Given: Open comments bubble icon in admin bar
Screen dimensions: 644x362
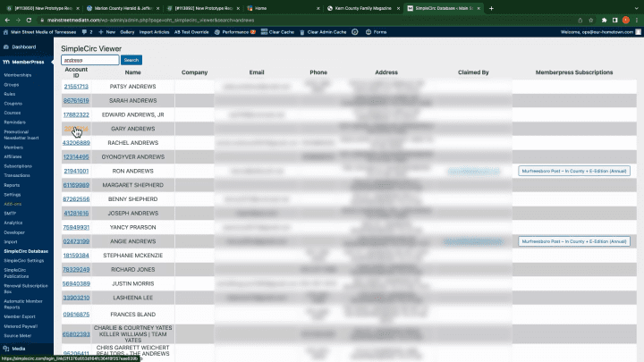Looking at the screenshot, I should pos(87,32).
